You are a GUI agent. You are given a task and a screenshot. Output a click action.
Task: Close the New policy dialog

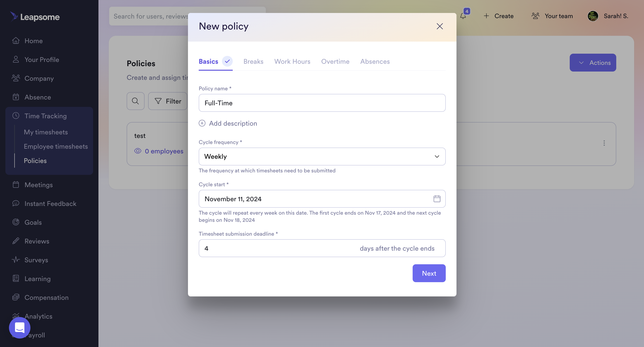[439, 26]
